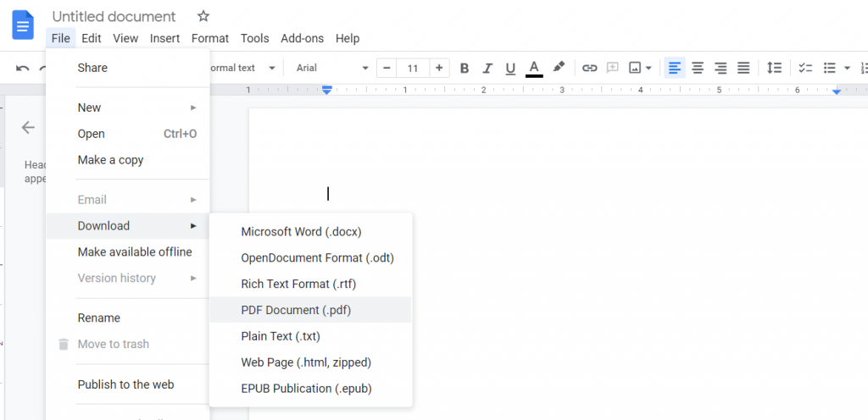Expand the New submenu
The image size is (868, 420).
[x=136, y=108]
